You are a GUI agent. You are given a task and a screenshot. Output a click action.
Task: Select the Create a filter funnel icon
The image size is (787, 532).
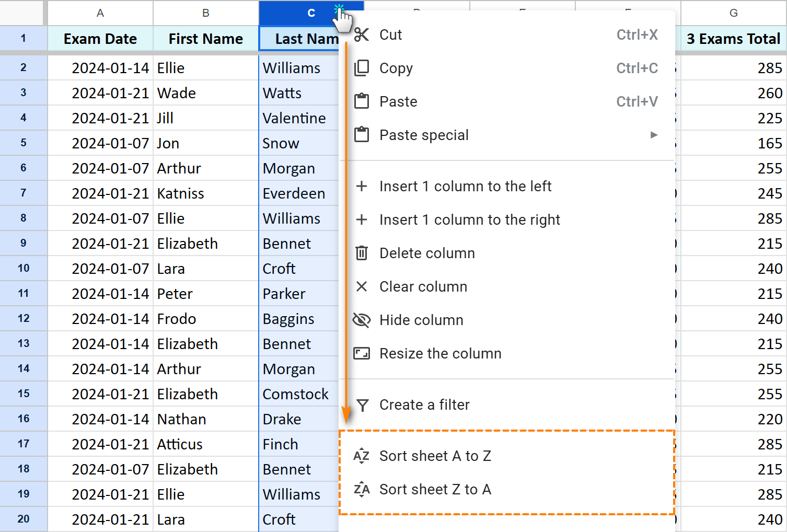pyautogui.click(x=362, y=404)
